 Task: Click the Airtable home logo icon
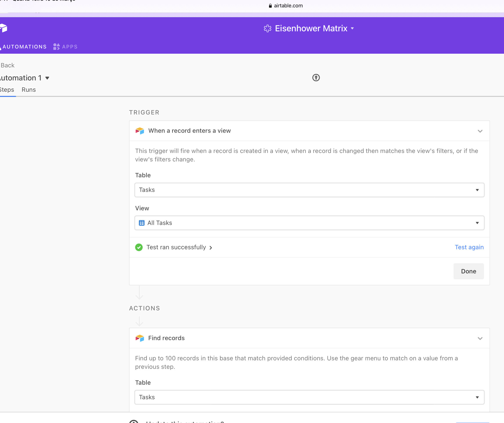(x=4, y=28)
